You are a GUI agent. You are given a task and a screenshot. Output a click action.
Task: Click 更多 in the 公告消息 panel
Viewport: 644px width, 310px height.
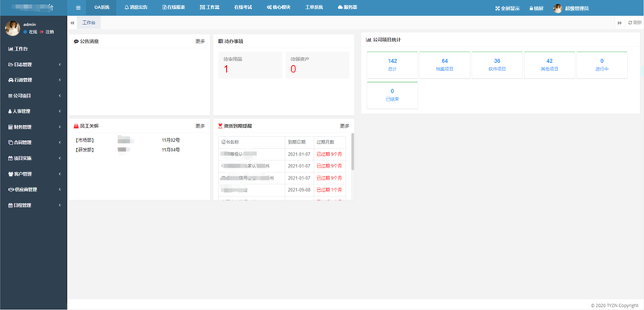coord(200,42)
